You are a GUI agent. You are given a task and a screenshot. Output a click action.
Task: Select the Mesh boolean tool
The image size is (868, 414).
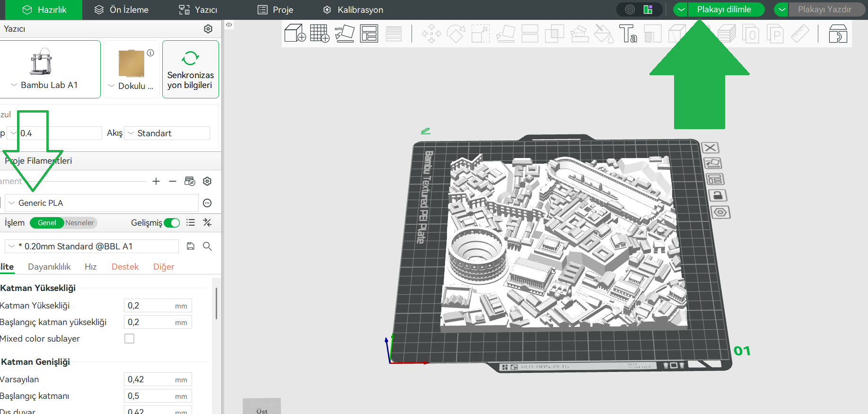click(554, 34)
